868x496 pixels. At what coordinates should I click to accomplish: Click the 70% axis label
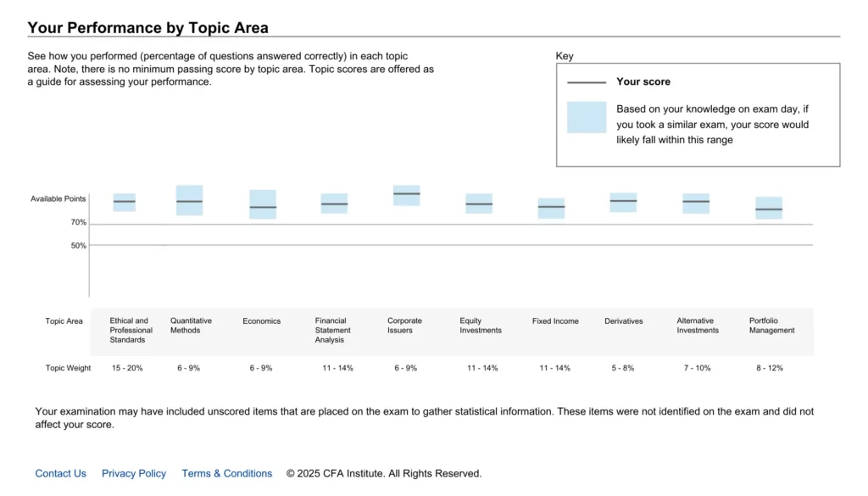pos(79,222)
